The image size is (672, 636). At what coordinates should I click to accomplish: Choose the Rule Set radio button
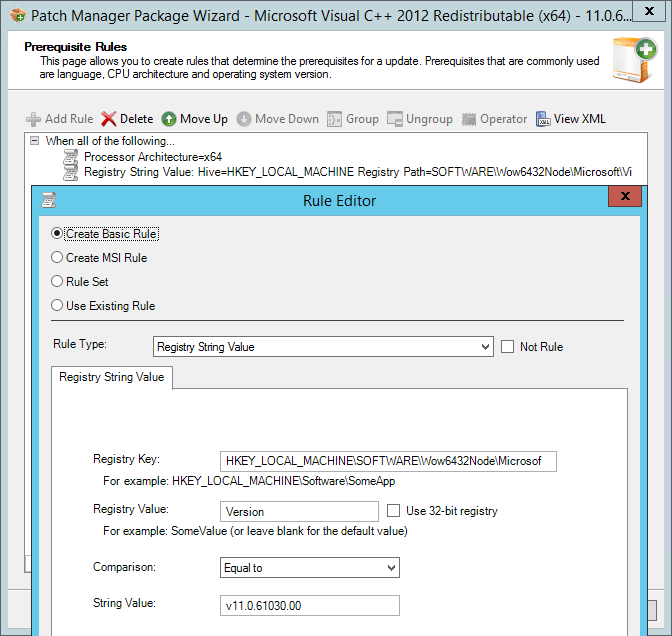57,281
